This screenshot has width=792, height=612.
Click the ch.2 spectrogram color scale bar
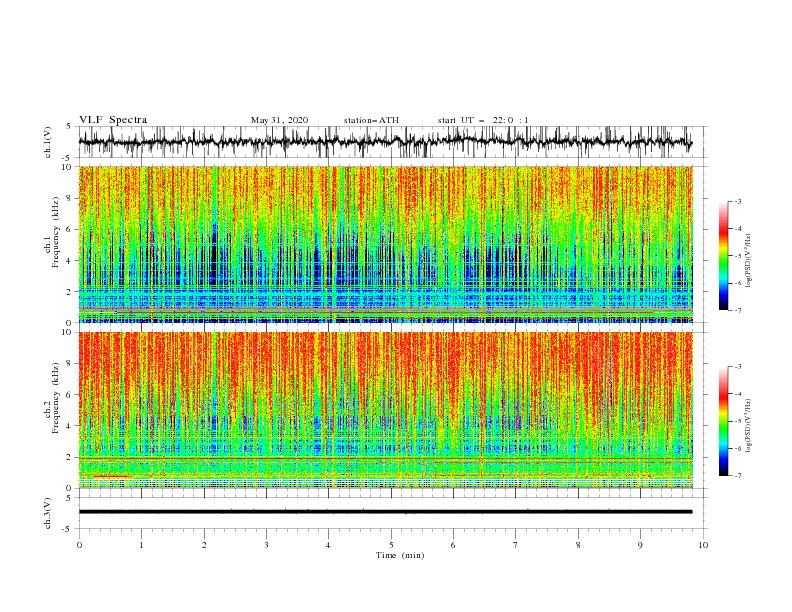click(x=723, y=421)
